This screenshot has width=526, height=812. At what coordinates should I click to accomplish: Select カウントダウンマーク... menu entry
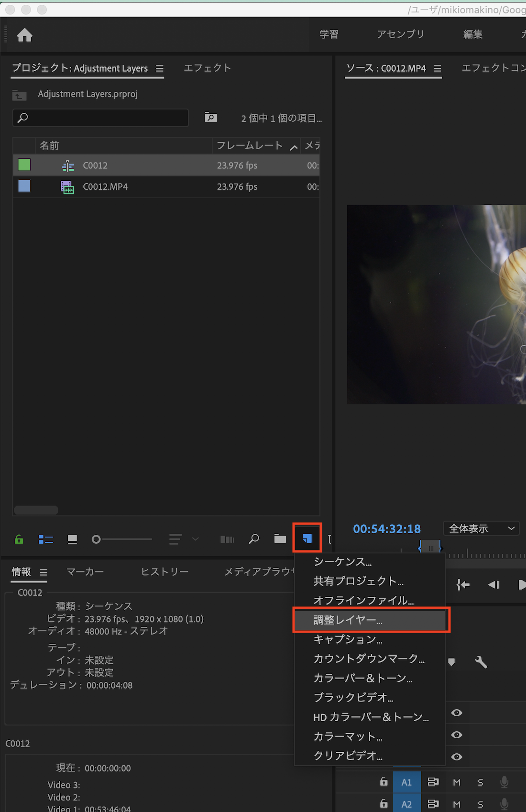(369, 659)
